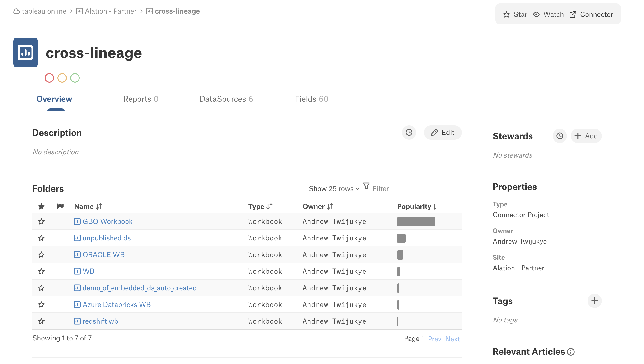Image resolution: width=644 pixels, height=364 pixels.
Task: Switch to the Reports tab
Action: pos(141,99)
